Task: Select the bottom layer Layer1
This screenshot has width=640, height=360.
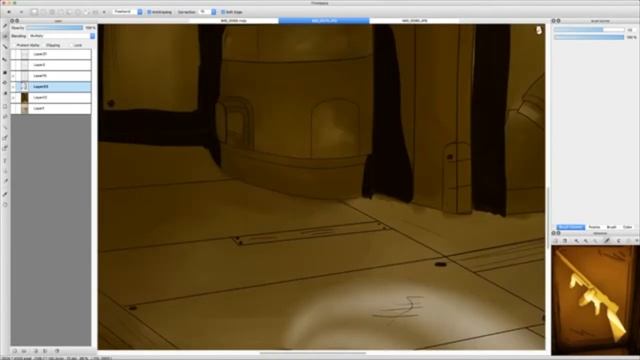Action: (x=51, y=109)
